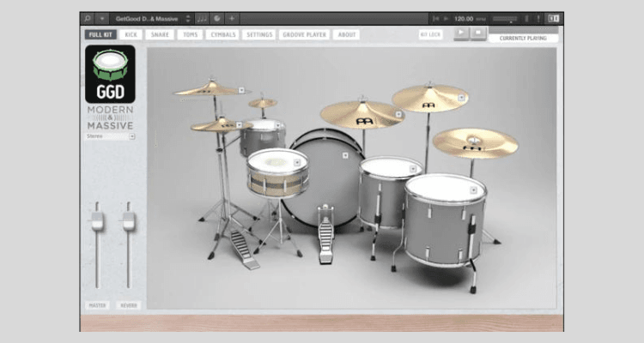Open the SETTINGS tab
This screenshot has height=343, width=644.
pos(259,34)
